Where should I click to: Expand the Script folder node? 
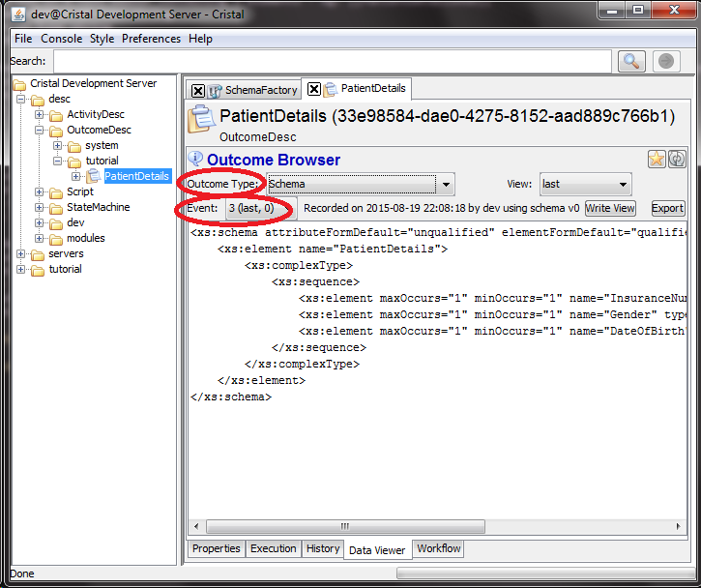(x=40, y=191)
